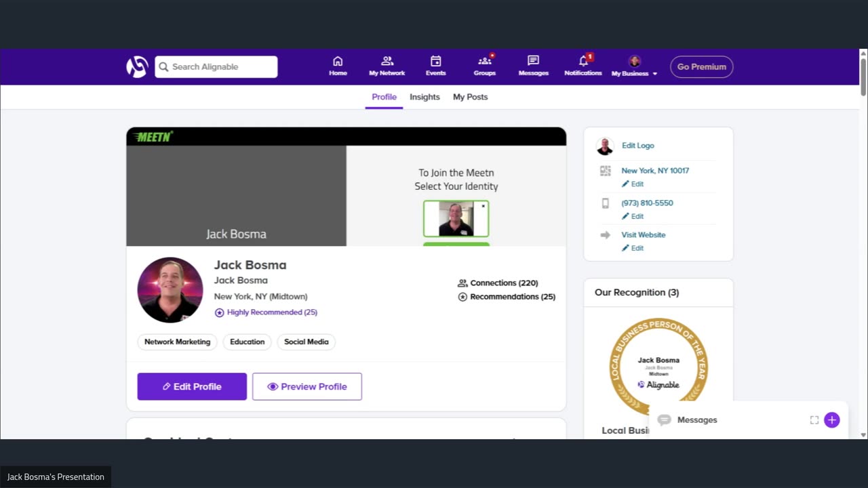Click Highly Recommended (25) badge link
868x488 pixels.
[x=266, y=312]
